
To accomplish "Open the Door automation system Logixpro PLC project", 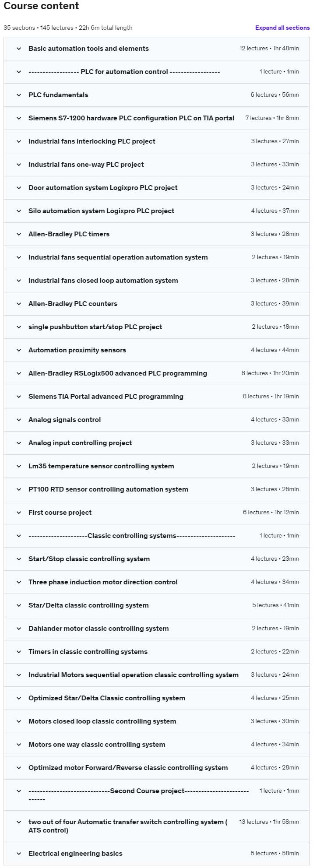I will click(157, 188).
